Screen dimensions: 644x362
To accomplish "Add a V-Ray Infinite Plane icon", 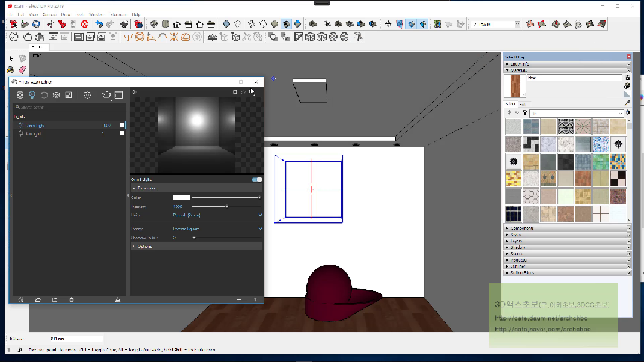I will (x=213, y=38).
